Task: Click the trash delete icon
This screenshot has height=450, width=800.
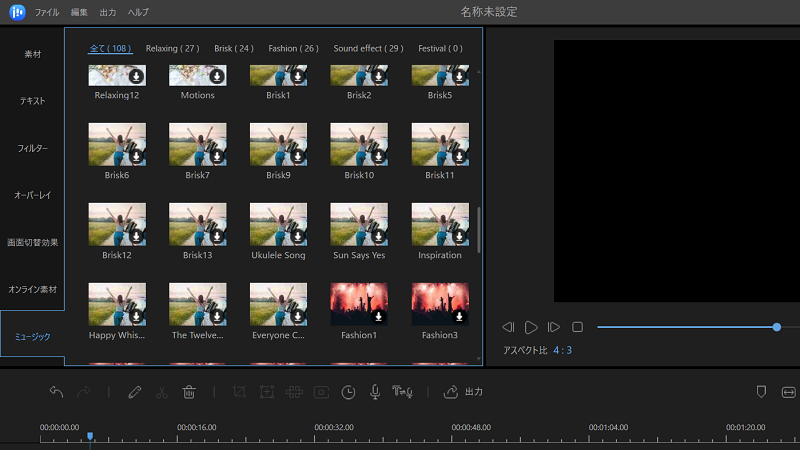Action: click(x=188, y=392)
